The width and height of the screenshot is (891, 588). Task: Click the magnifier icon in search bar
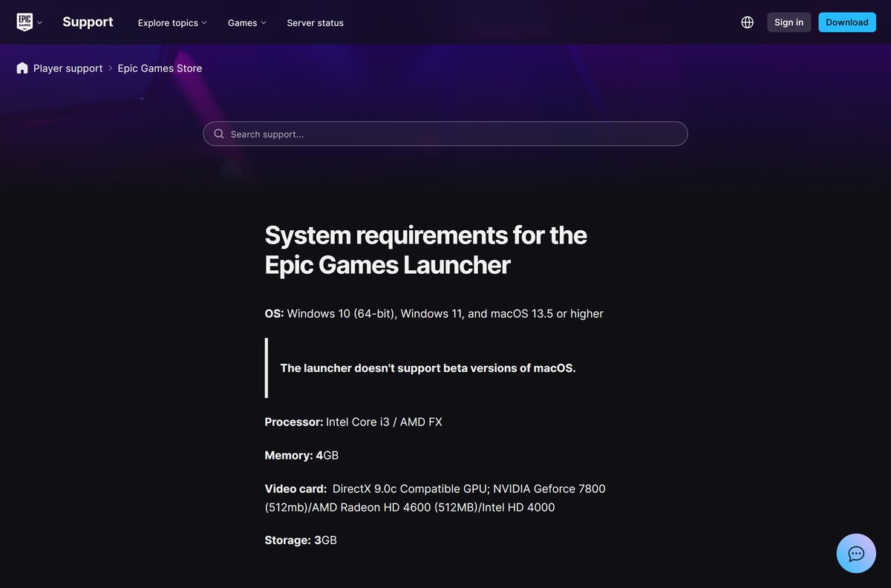tap(219, 134)
